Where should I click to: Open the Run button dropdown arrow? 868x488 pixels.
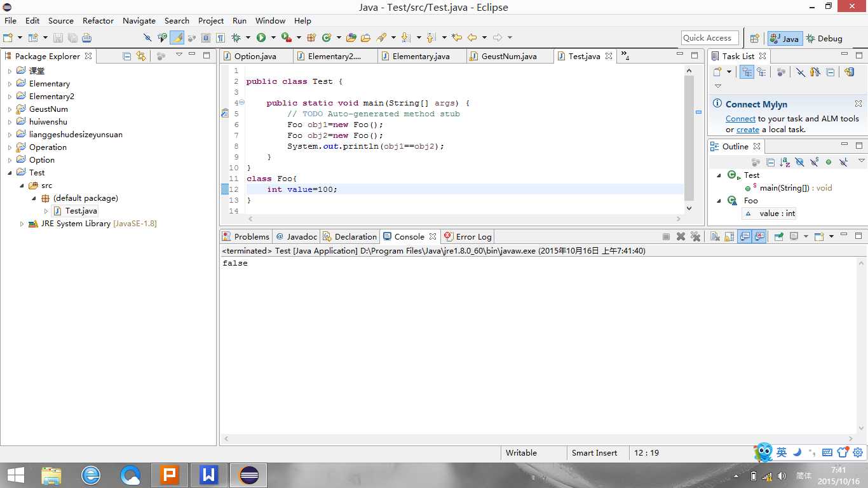pyautogui.click(x=273, y=37)
